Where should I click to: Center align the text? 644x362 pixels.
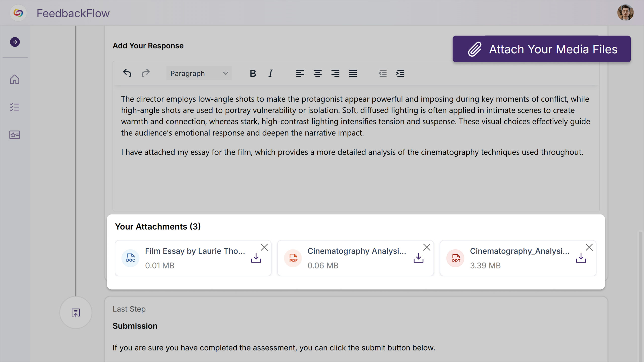coord(317,73)
